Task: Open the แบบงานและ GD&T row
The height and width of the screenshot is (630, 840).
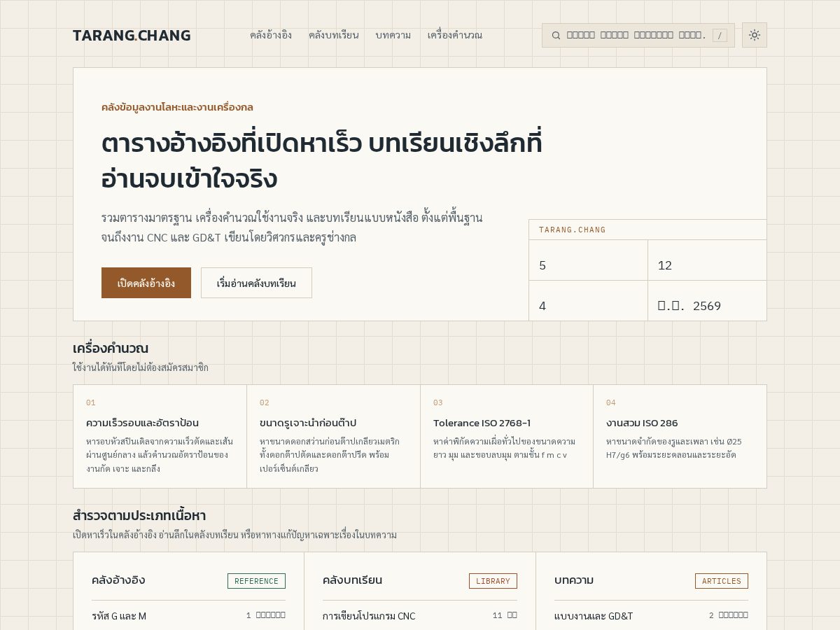Action: pos(651,616)
